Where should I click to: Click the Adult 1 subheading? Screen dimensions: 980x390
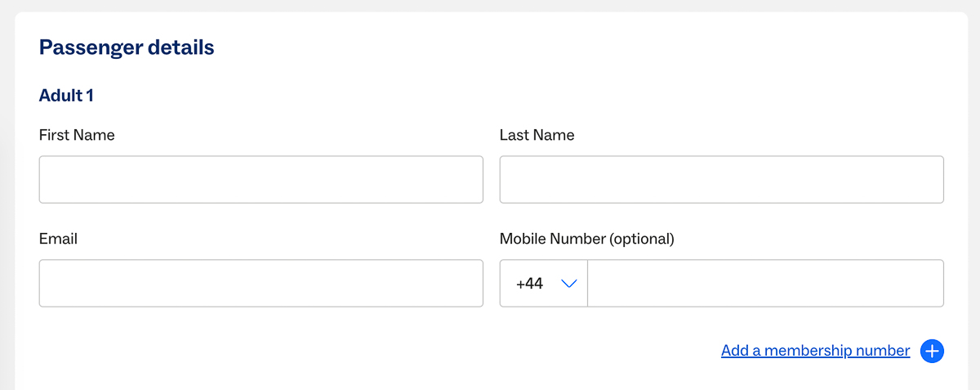click(66, 96)
